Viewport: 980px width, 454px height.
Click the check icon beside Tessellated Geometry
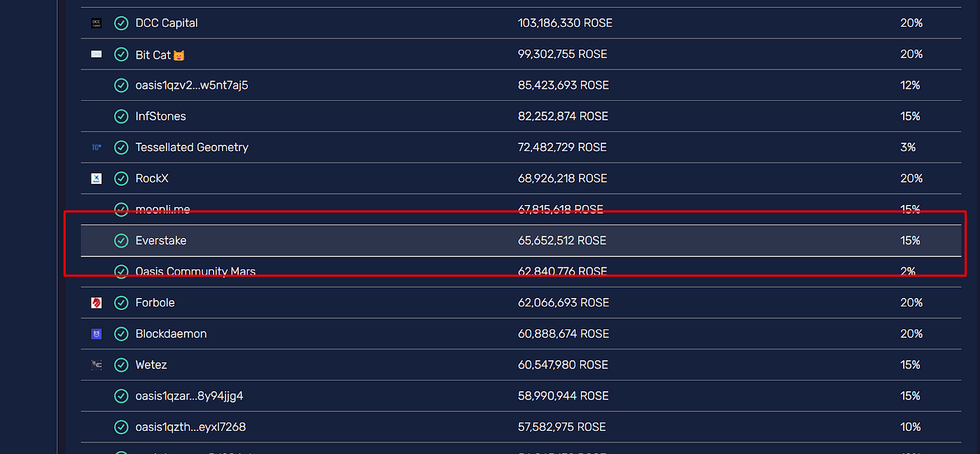pos(121,148)
